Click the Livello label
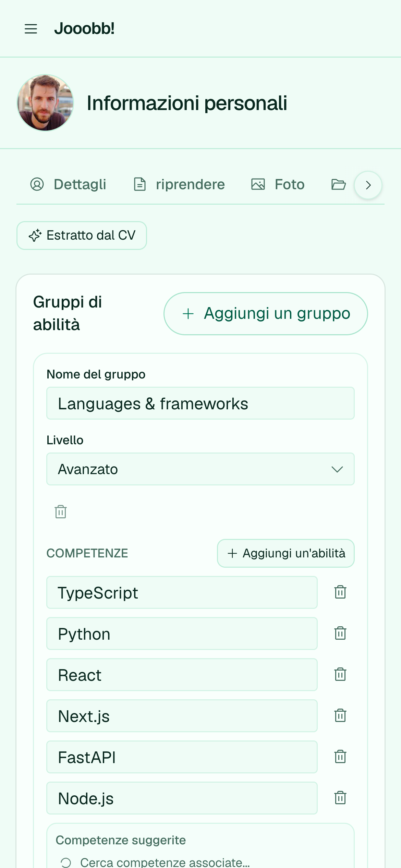The width and height of the screenshot is (401, 868). pyautogui.click(x=65, y=440)
